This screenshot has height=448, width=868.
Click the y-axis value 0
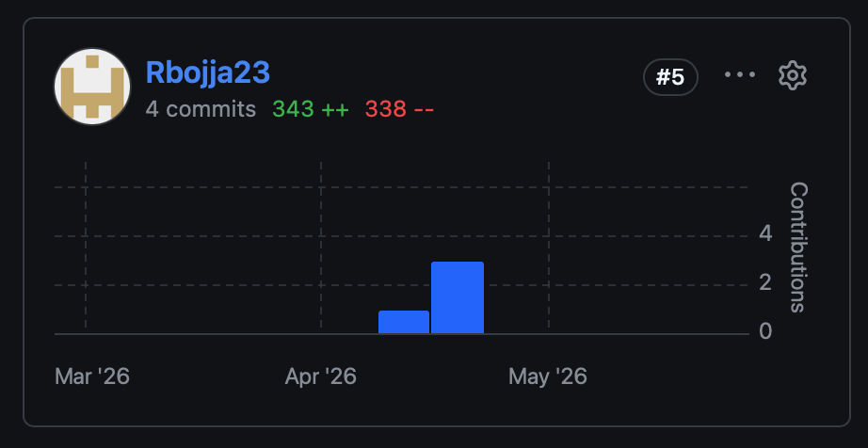coord(765,332)
